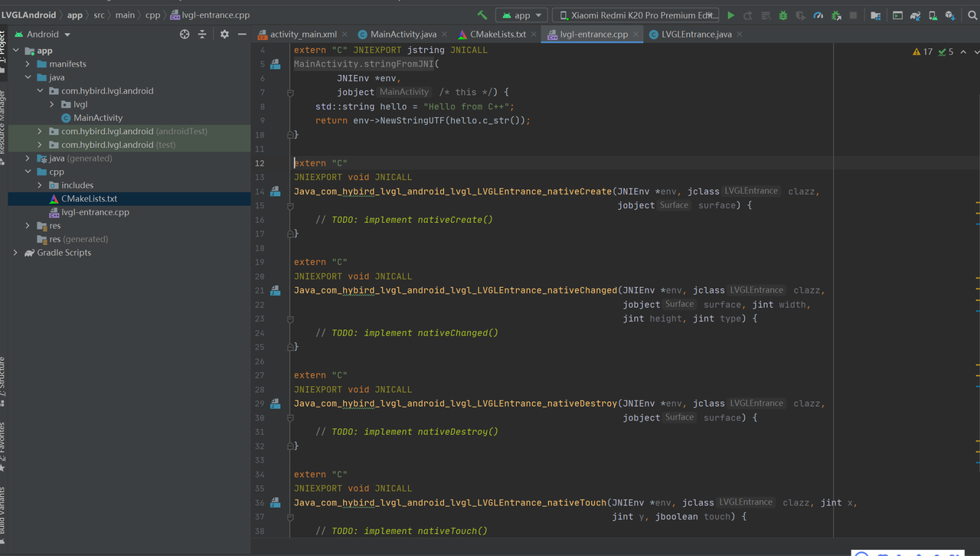
Task: Click the Stop square icon
Action: (853, 15)
